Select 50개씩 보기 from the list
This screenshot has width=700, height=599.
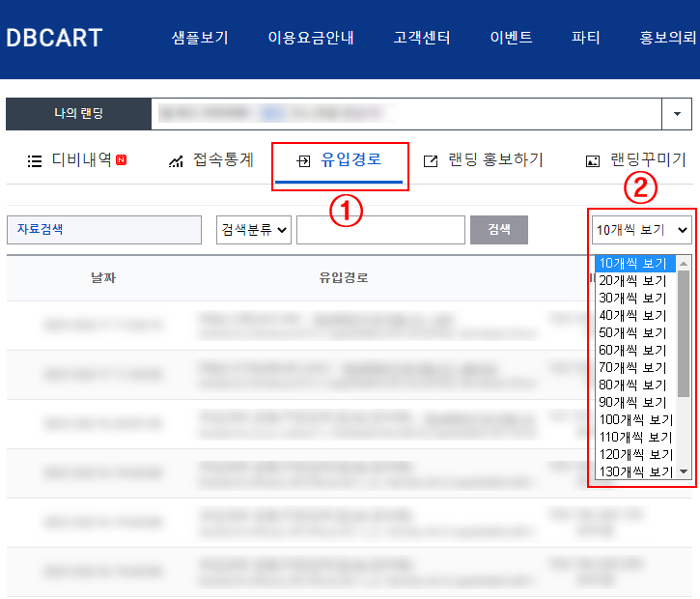pyautogui.click(x=632, y=332)
